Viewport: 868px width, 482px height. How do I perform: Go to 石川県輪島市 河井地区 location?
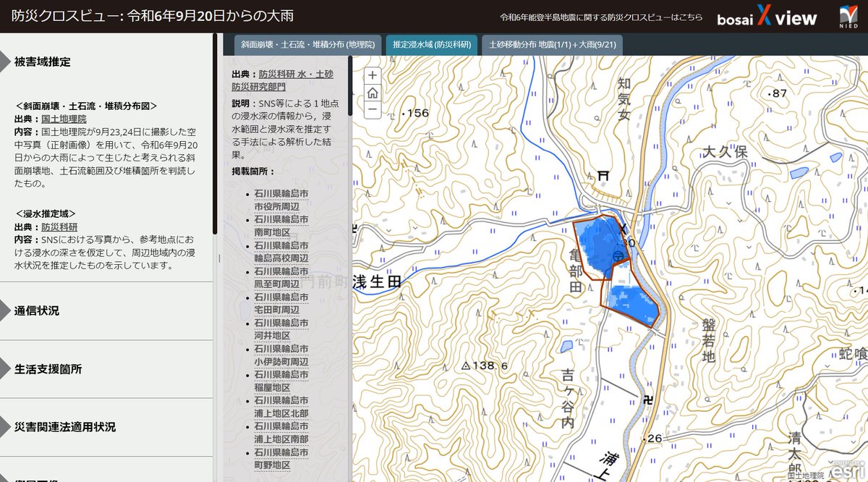281,331
